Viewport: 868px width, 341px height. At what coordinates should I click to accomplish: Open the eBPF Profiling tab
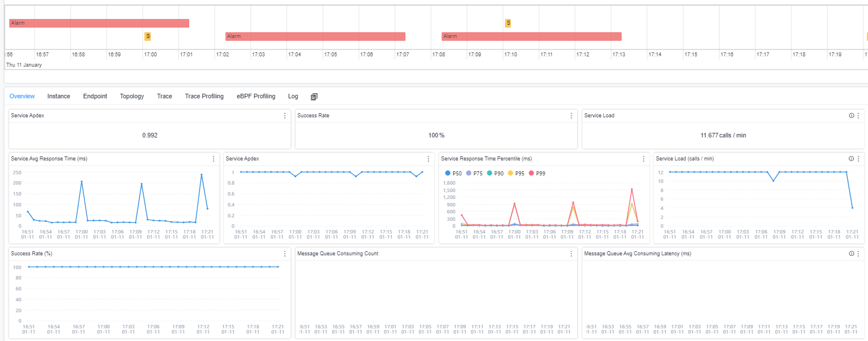tap(256, 97)
